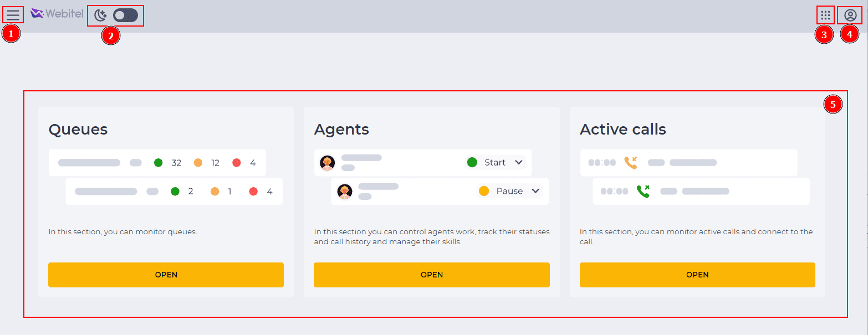Image resolution: width=868 pixels, height=335 pixels.
Task: Expand the Start status dropdown
Action: tap(519, 162)
